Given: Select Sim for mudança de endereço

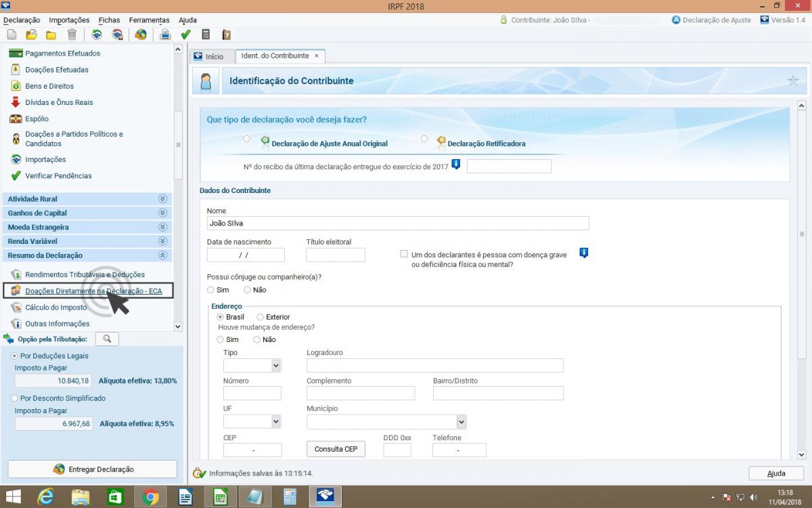Looking at the screenshot, I should (x=220, y=339).
